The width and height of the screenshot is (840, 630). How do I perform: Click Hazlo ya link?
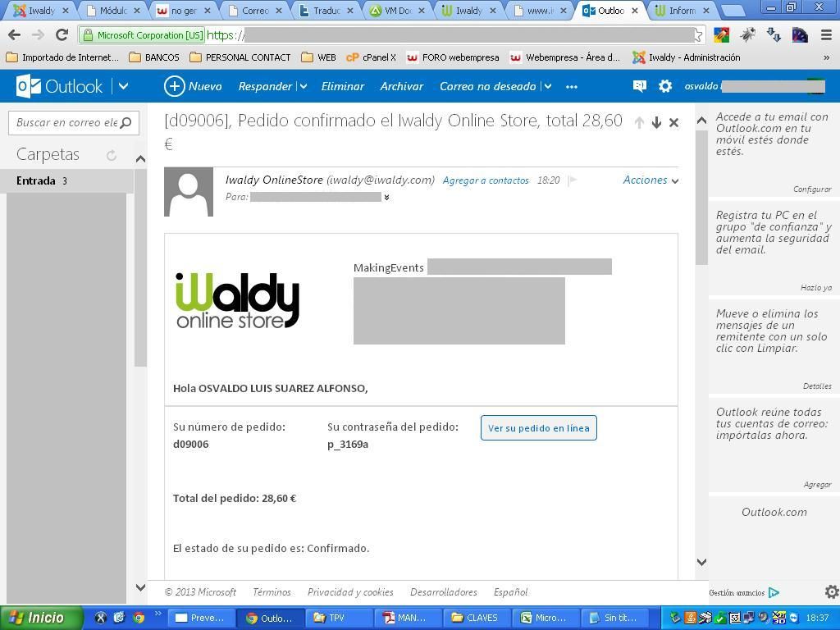click(816, 288)
